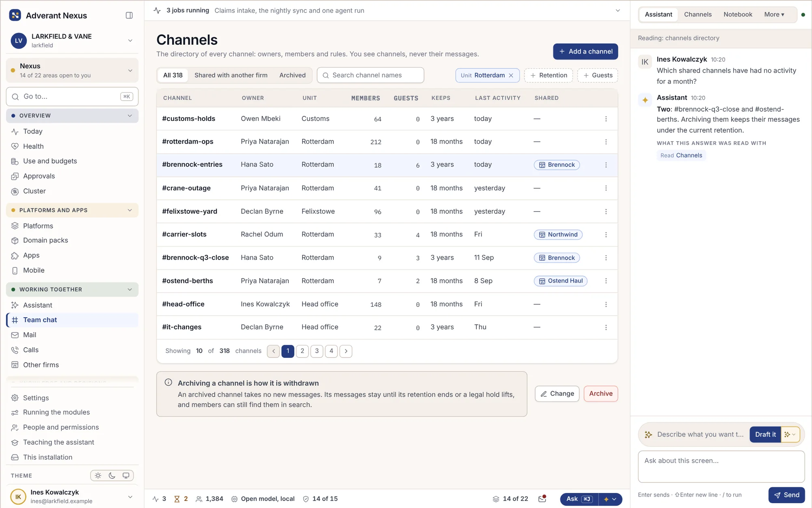Click Add a channel button
The height and width of the screenshot is (508, 812).
pos(585,52)
